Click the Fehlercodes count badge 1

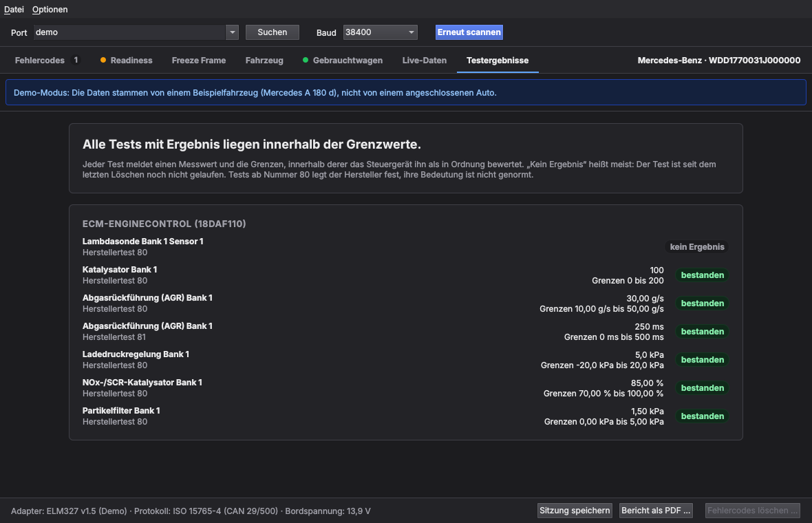coord(76,60)
